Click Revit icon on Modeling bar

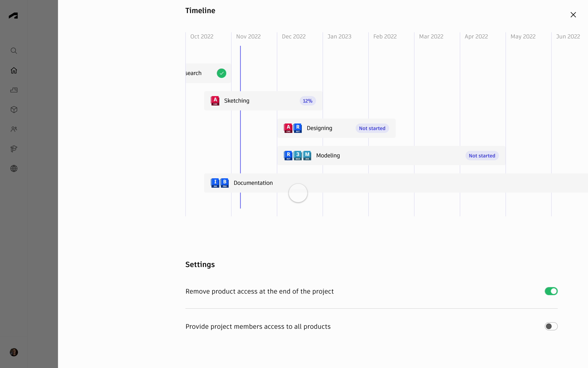tap(288, 155)
